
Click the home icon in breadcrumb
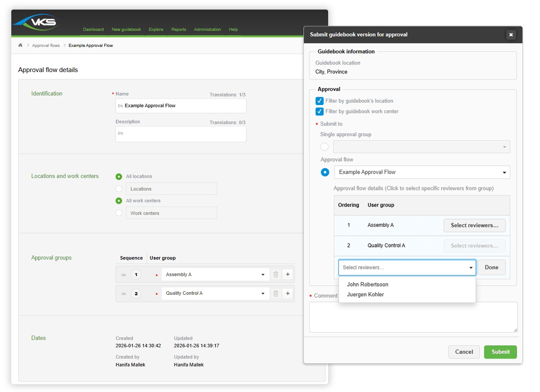tap(20, 45)
